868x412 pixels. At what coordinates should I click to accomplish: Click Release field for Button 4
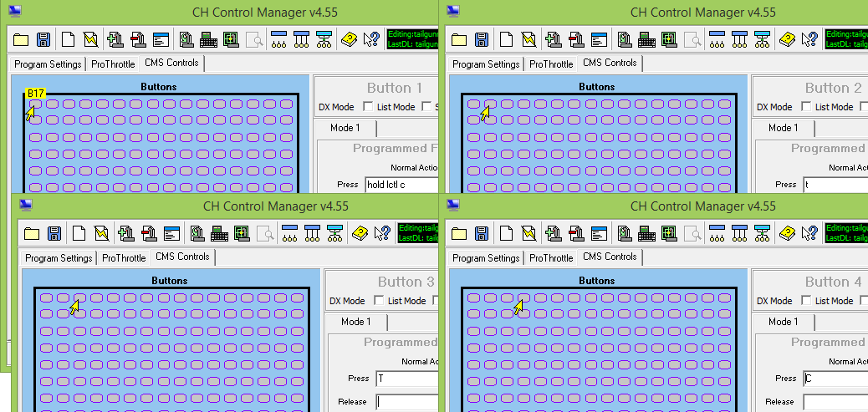coord(835,402)
